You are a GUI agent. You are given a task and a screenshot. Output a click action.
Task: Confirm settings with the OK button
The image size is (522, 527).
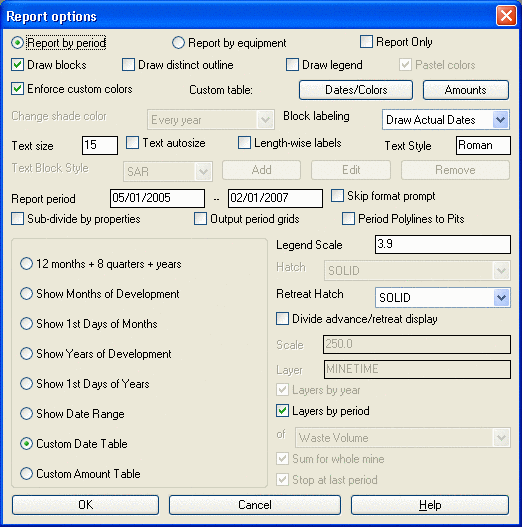(85, 504)
